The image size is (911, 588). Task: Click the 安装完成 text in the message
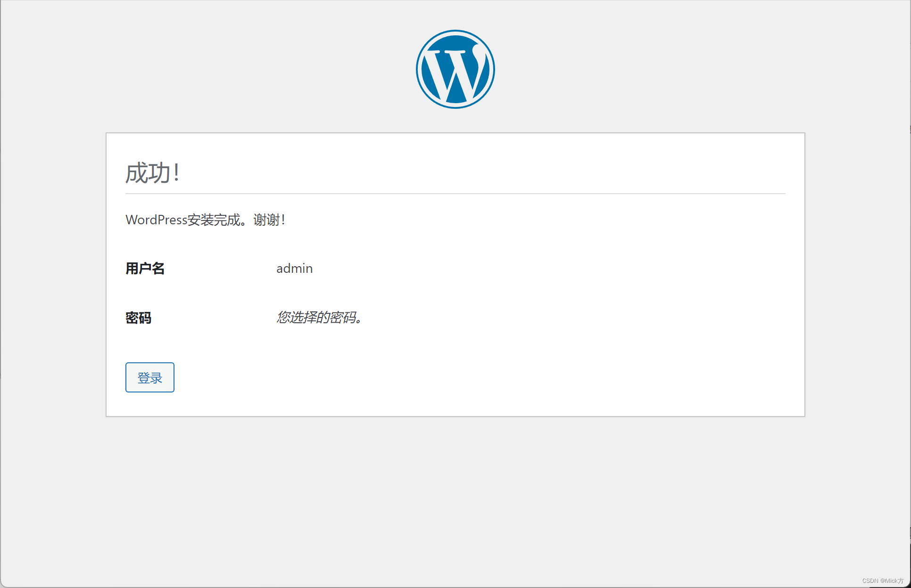[x=214, y=220]
